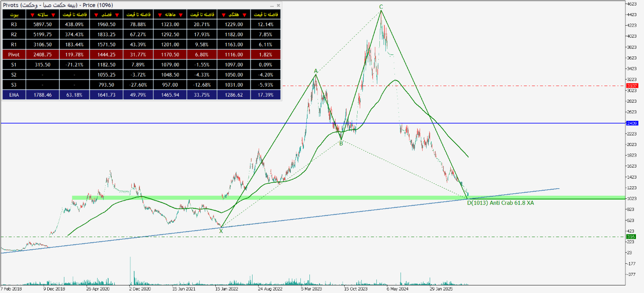
Task: Select the red 3107 price axis label
Action: (632, 86)
